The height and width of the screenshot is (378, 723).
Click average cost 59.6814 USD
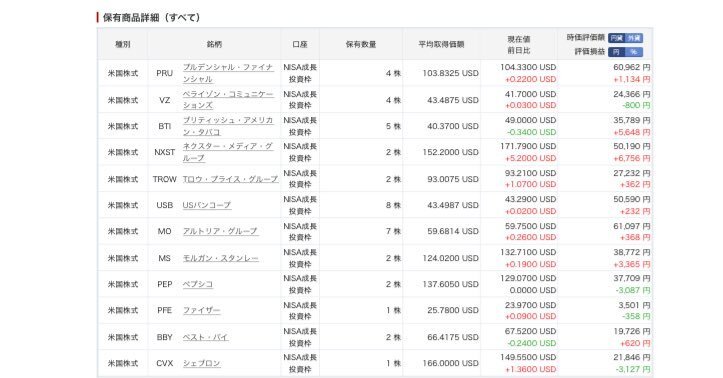[x=452, y=231]
